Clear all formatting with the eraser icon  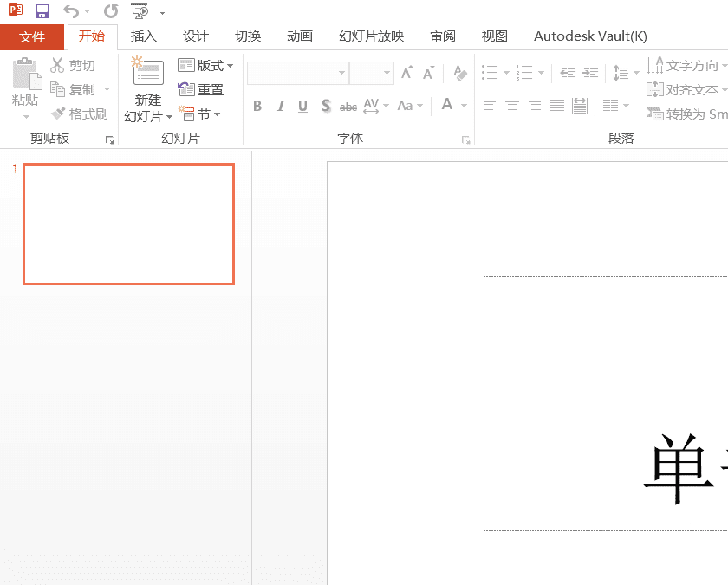pyautogui.click(x=459, y=73)
